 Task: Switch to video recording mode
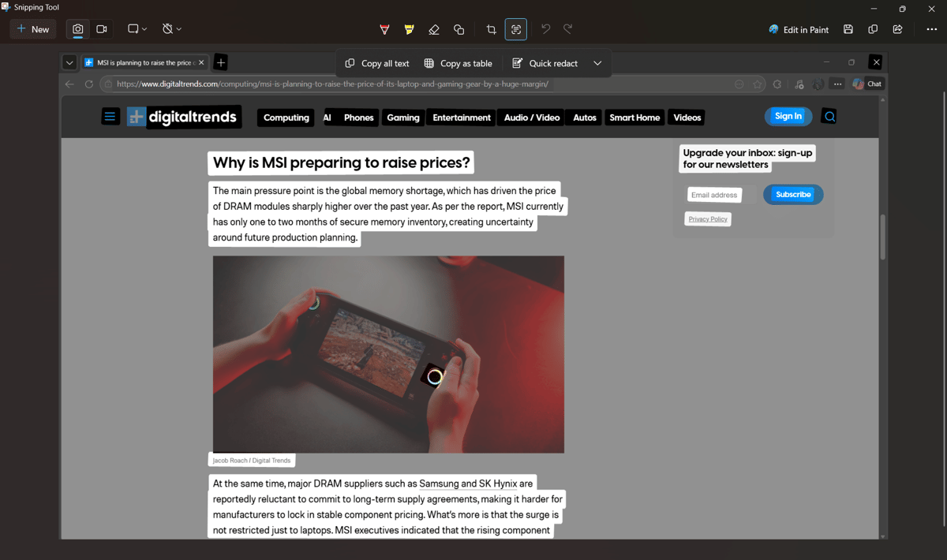[x=101, y=28]
